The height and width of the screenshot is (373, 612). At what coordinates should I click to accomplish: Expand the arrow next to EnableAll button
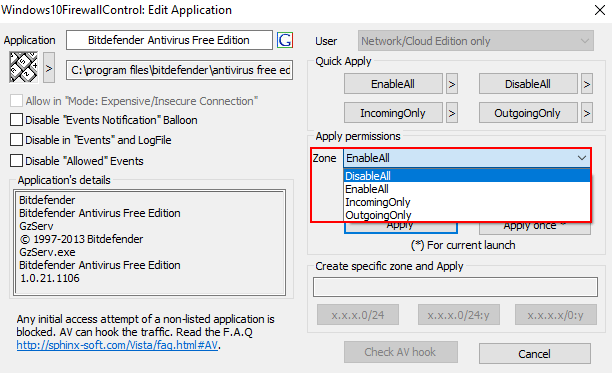tap(452, 84)
